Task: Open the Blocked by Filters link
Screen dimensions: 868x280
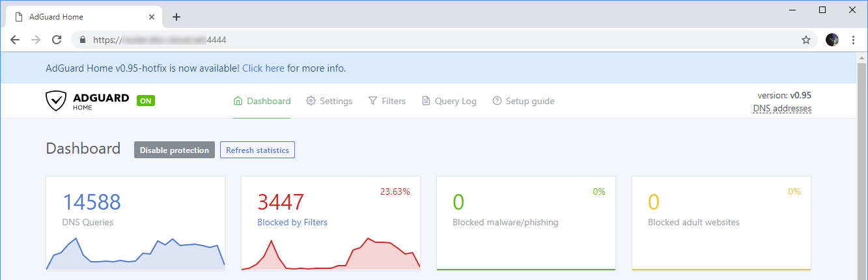Action: (292, 222)
